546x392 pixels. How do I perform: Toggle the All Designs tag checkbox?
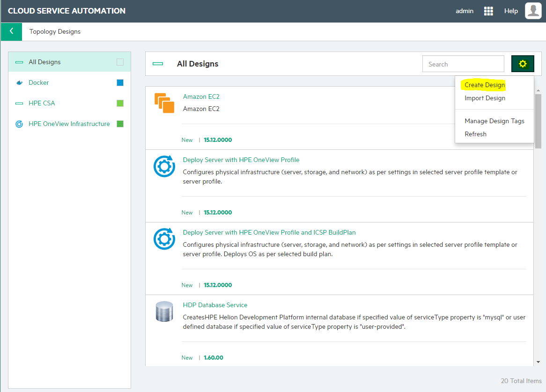tap(120, 62)
